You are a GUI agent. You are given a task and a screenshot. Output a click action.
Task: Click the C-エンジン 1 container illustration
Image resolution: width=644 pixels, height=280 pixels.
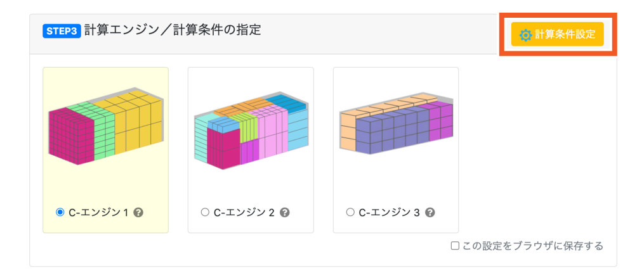click(x=105, y=127)
